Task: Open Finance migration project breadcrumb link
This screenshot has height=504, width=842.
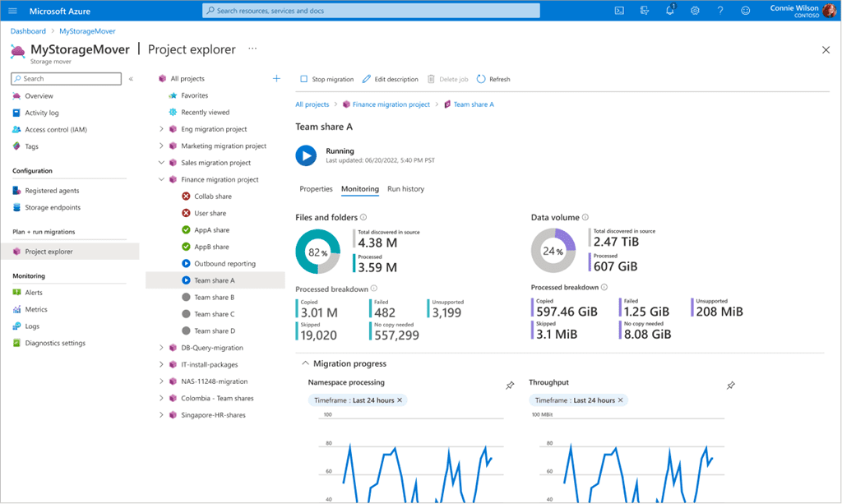Action: click(x=391, y=104)
